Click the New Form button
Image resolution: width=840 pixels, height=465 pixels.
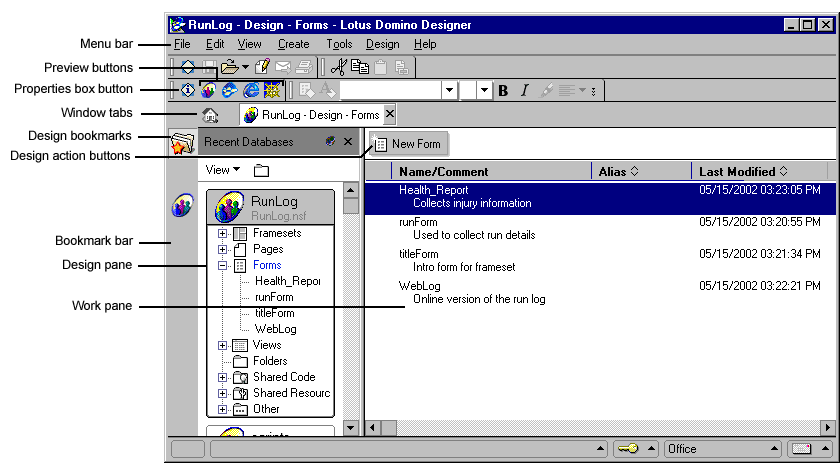(x=408, y=144)
